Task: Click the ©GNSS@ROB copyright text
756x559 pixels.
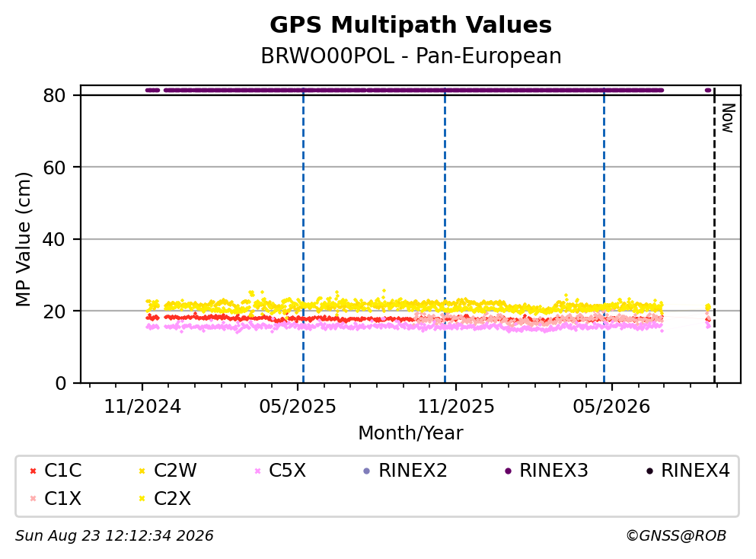Action: (x=676, y=536)
